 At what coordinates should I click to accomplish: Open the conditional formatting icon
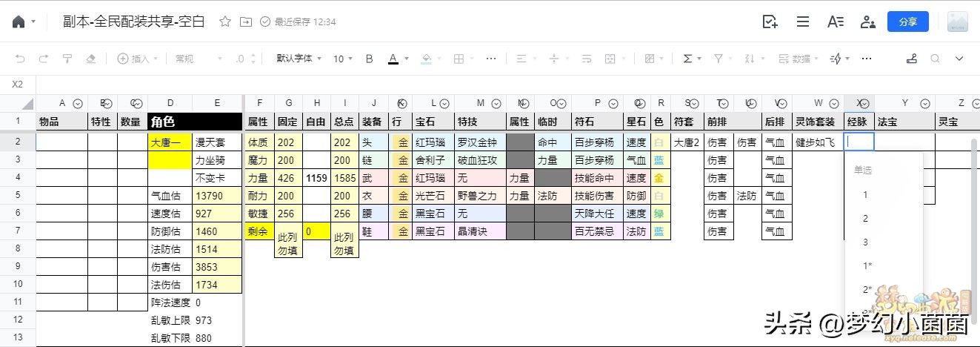point(650,59)
